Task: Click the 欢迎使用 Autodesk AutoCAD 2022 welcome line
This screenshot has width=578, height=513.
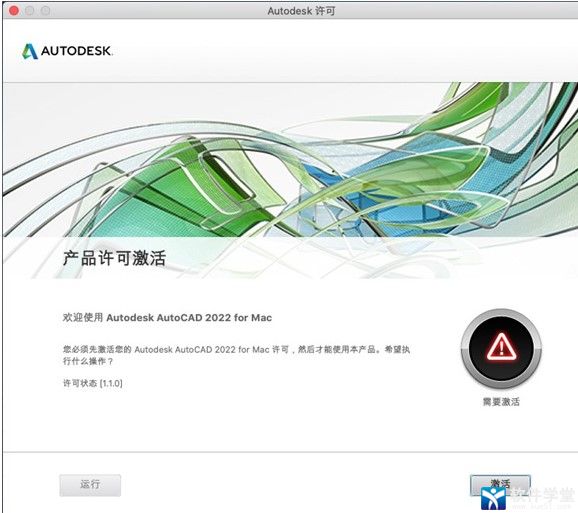Action: point(167,318)
